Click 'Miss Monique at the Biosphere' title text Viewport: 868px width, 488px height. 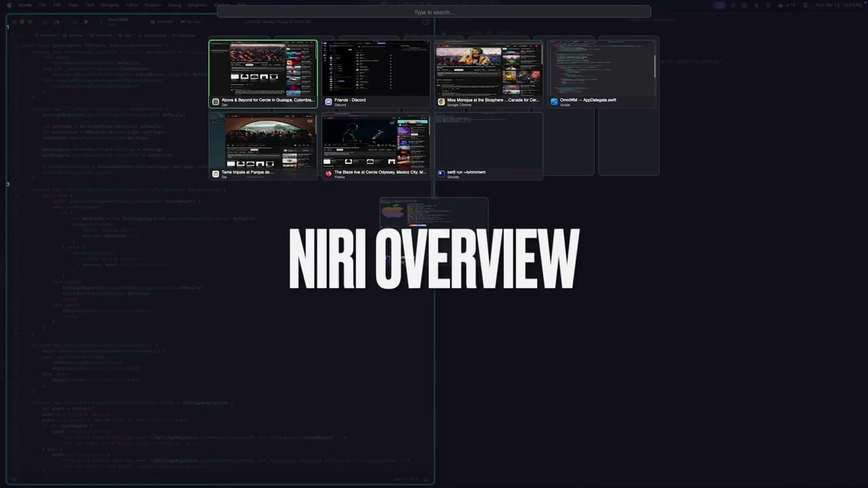493,100
